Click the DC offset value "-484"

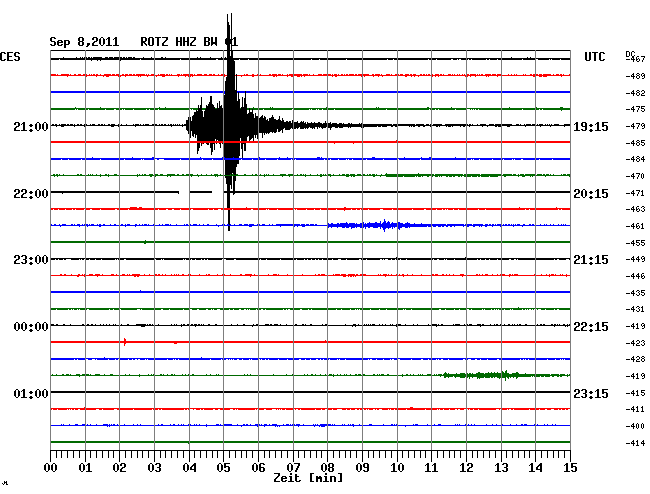pyautogui.click(x=635, y=159)
